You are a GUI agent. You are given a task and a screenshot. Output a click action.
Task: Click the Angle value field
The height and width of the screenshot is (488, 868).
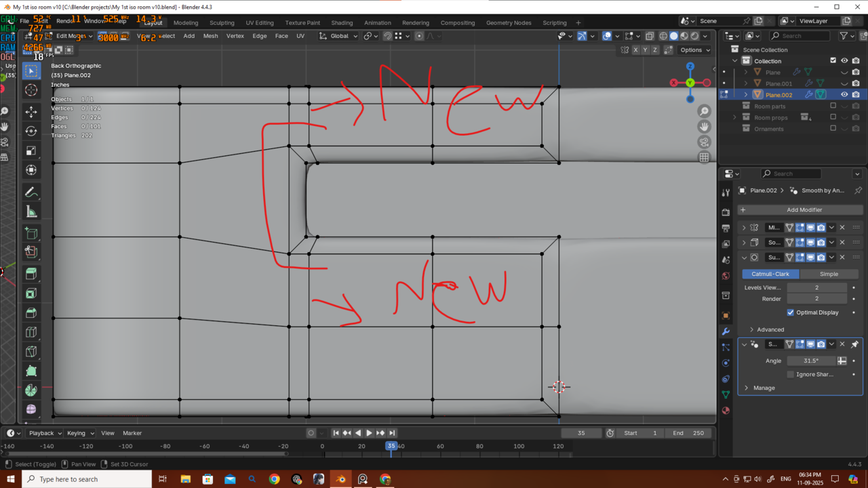tap(811, 361)
